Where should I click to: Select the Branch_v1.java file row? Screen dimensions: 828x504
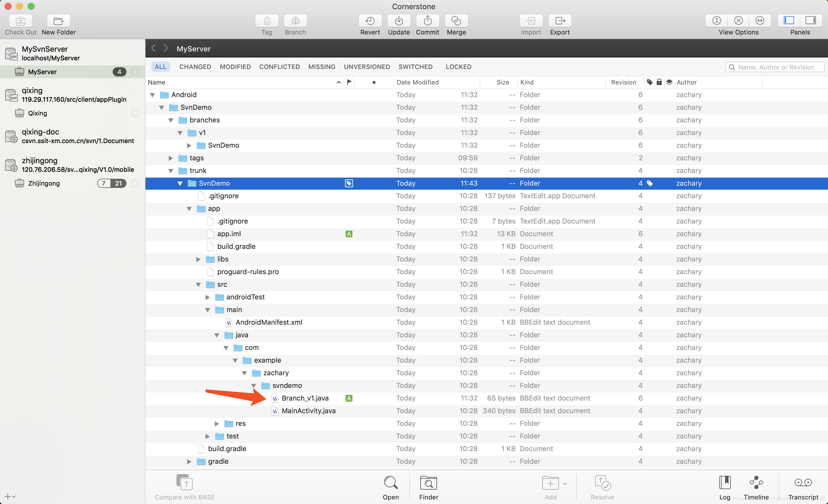[486, 398]
